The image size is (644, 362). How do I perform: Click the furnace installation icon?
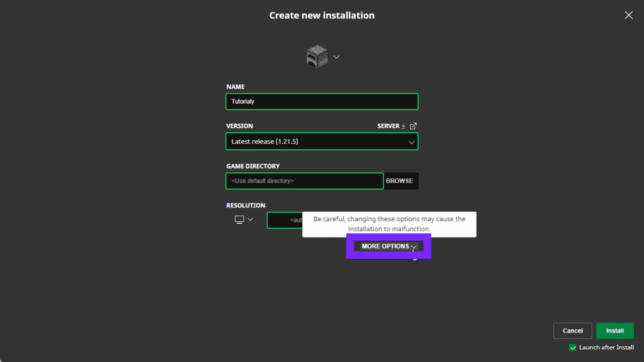coord(317,57)
